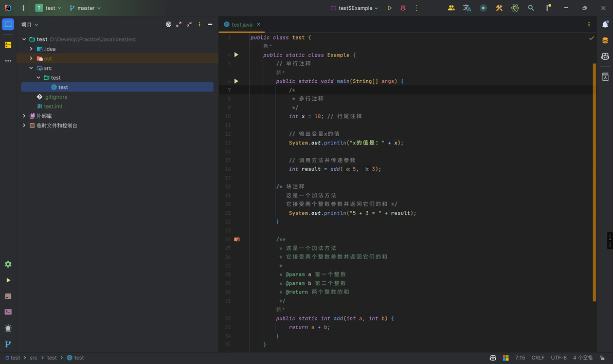Open the main menu hamburger icon
The height and width of the screenshot is (364, 613).
pyautogui.click(x=24, y=8)
